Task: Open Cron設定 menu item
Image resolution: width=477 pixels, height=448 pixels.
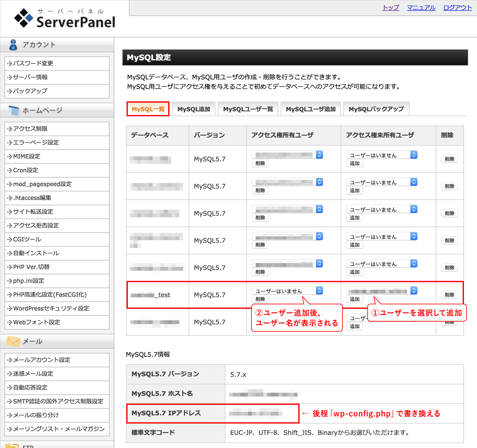Action: click(x=57, y=170)
